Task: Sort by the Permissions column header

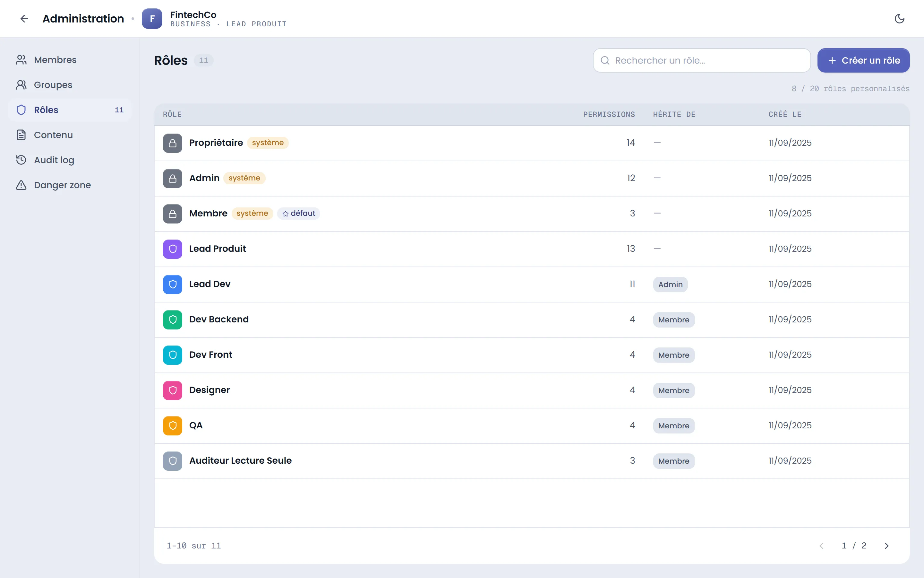Action: click(609, 114)
